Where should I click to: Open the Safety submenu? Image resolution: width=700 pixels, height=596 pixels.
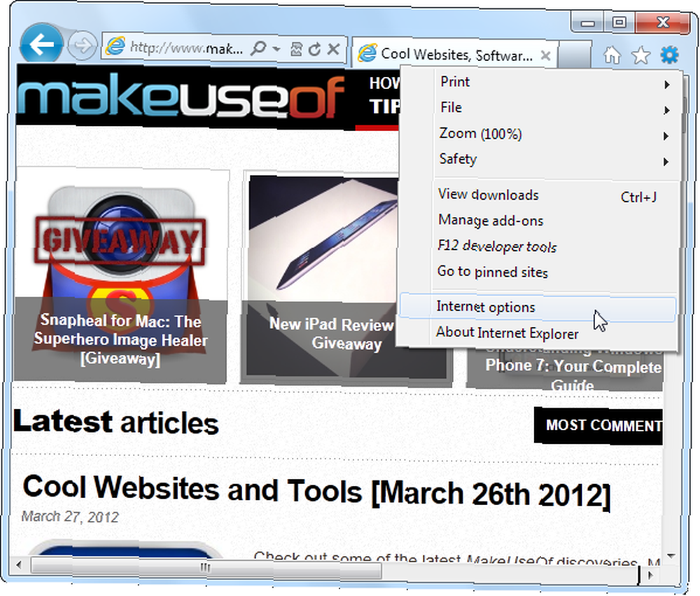540,160
